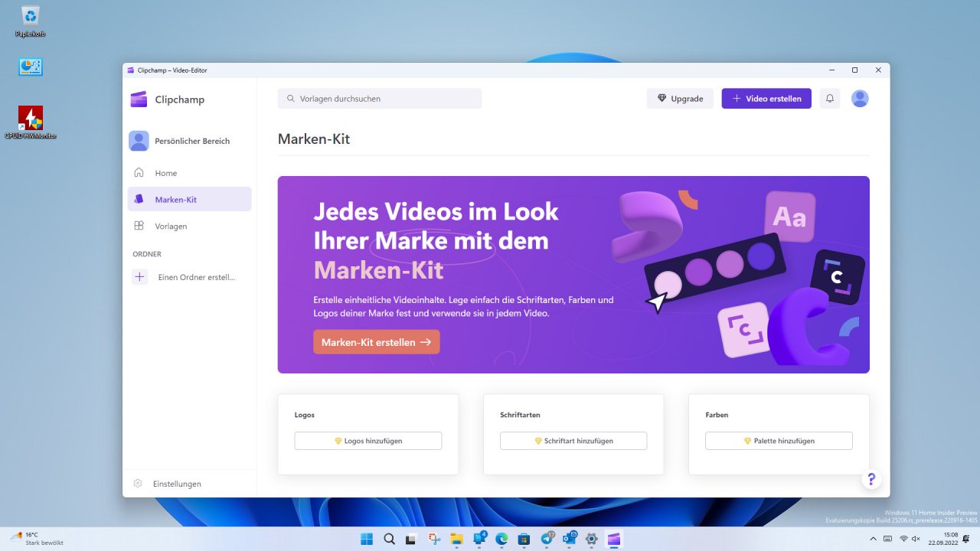Viewport: 980px width, 551px height.
Task: Open the Papierkorb desktop icon
Action: click(x=31, y=21)
